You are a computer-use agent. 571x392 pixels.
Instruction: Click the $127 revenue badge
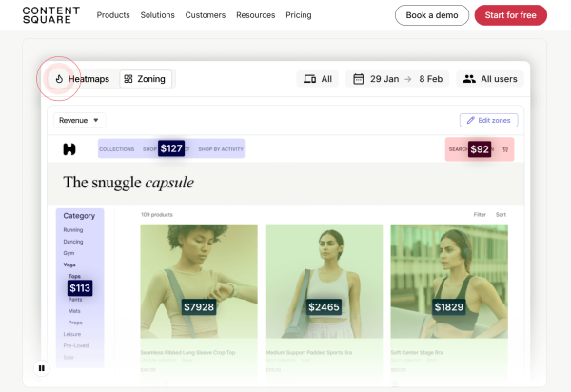tap(171, 148)
